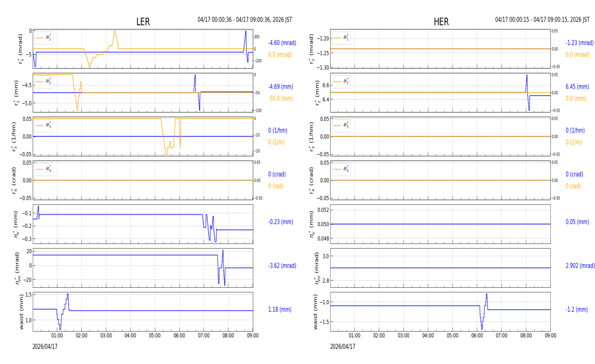Click the HER ηy* (mm) axis label
The width and height of the screenshot is (595, 364).
312,224
